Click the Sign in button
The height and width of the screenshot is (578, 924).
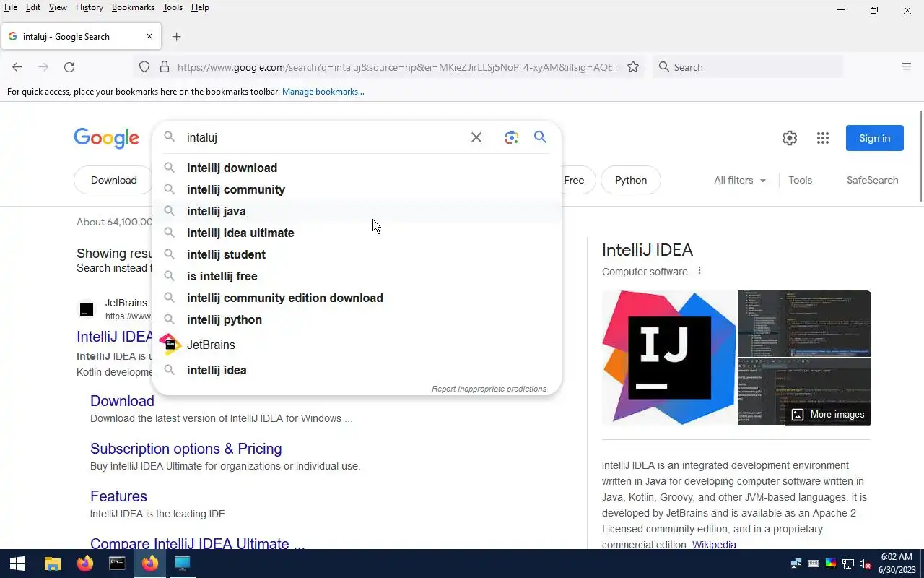point(874,138)
